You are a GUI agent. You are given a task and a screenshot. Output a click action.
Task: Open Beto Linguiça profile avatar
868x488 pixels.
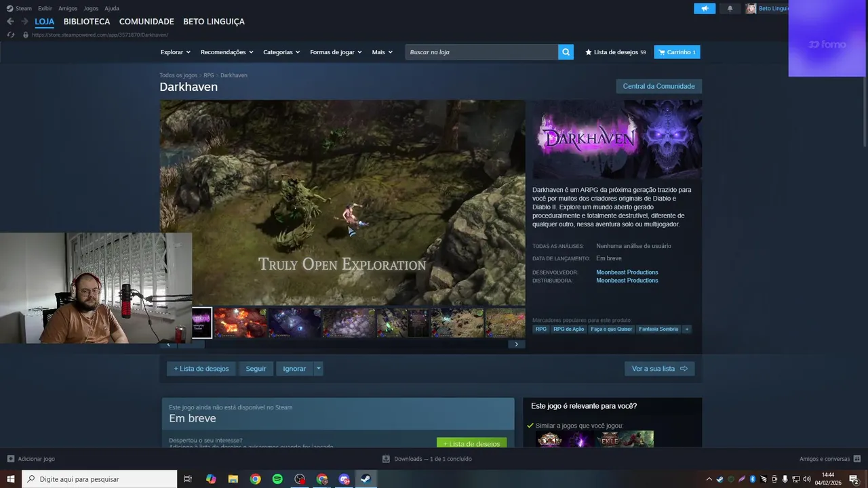pos(751,8)
